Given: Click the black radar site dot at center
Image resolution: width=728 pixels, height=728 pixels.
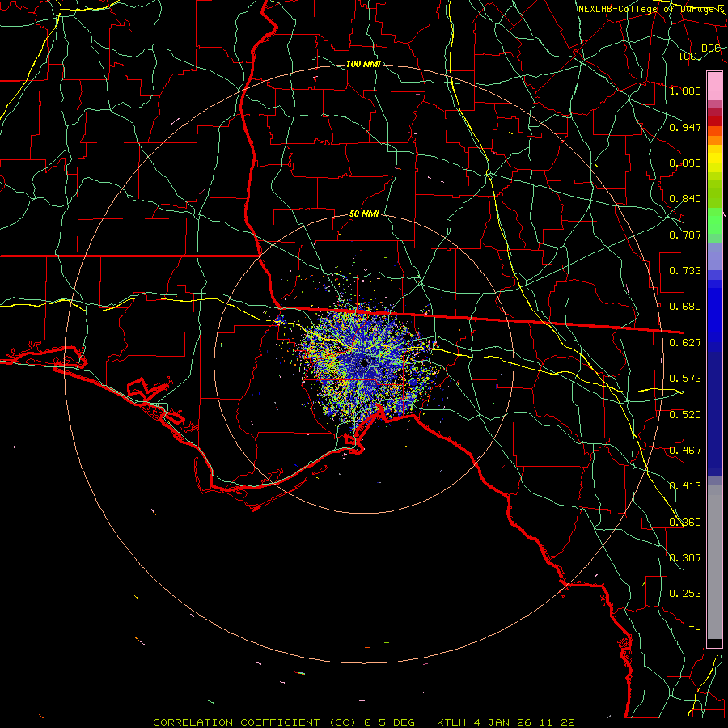Looking at the screenshot, I should click(364, 363).
